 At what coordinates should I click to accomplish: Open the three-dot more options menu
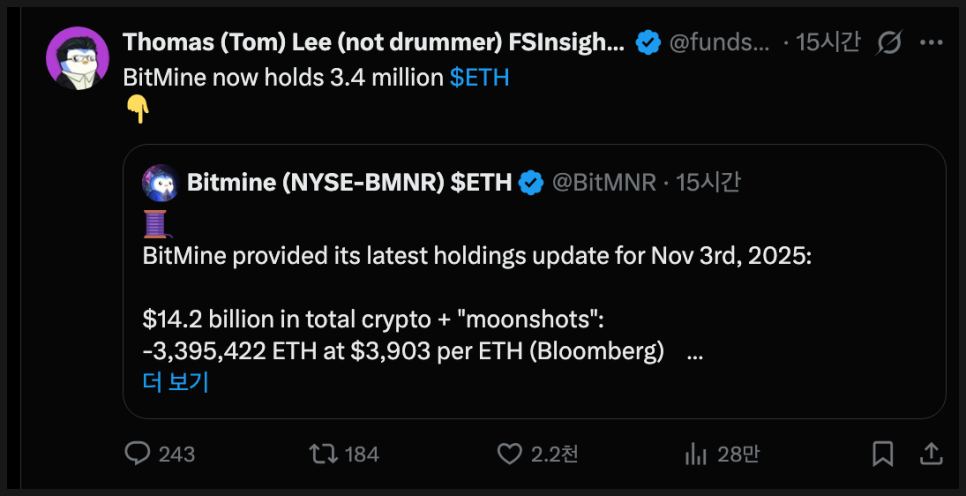click(x=931, y=43)
